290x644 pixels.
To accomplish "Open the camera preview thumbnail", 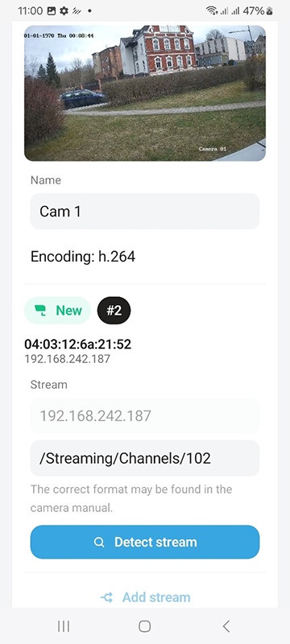I will click(x=145, y=93).
